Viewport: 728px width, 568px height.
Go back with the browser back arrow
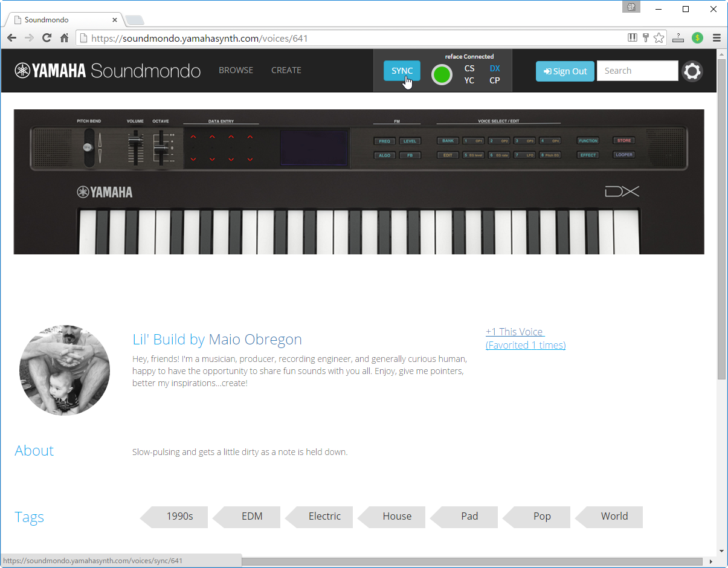[x=11, y=38]
